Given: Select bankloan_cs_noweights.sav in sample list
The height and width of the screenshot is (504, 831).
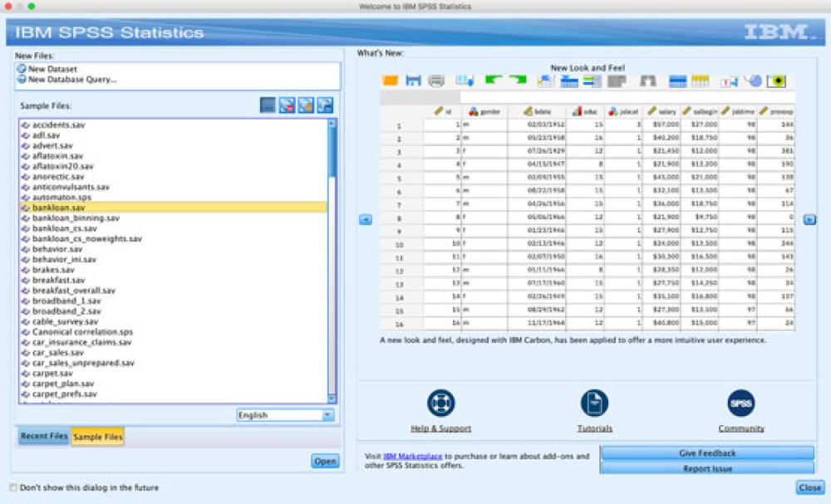Looking at the screenshot, I should click(174, 239).
